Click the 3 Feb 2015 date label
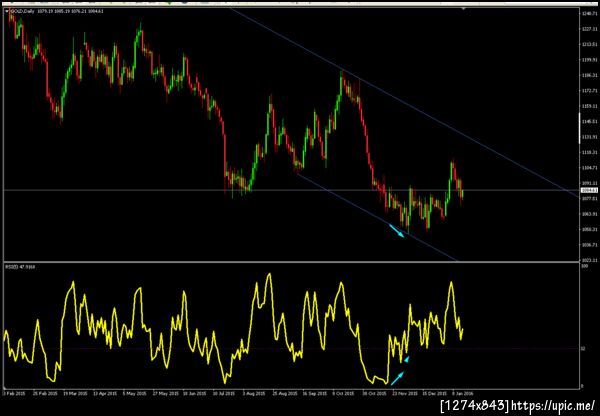Screen dimensions: 600x416 [x=13, y=393]
